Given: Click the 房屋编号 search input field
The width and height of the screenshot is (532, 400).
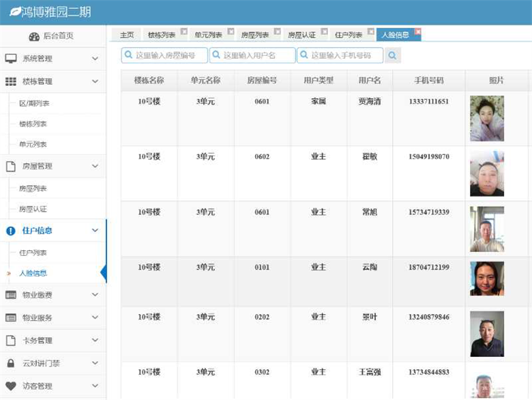Looking at the screenshot, I should 169,55.
